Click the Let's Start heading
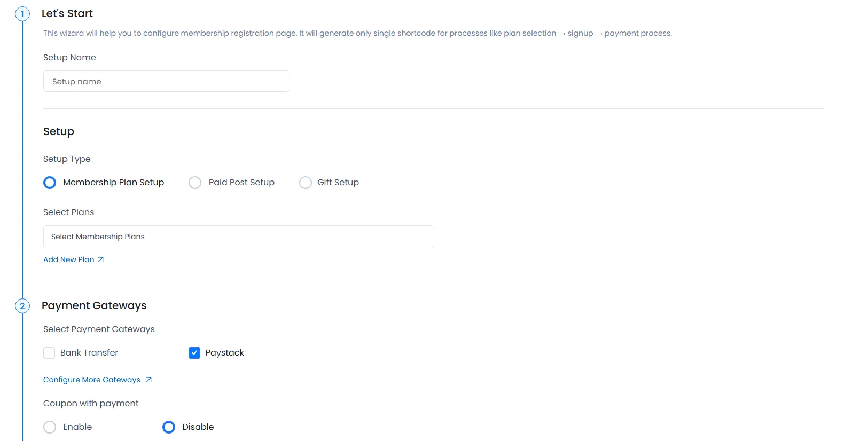868x441 pixels. click(67, 13)
